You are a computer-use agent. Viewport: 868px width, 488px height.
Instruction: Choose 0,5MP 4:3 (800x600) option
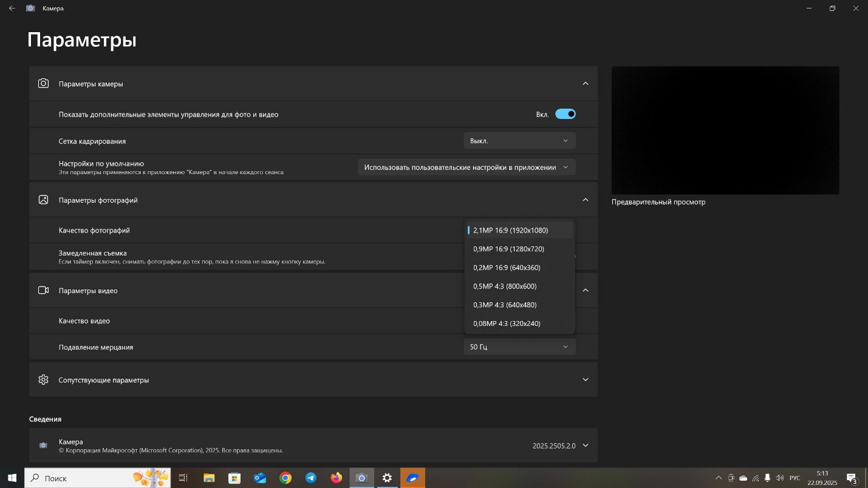[x=519, y=286]
